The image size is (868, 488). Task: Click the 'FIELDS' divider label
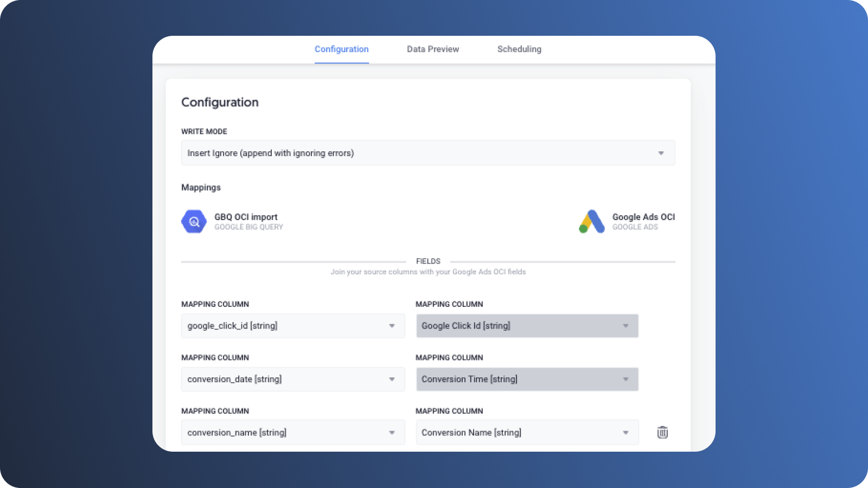pos(428,261)
